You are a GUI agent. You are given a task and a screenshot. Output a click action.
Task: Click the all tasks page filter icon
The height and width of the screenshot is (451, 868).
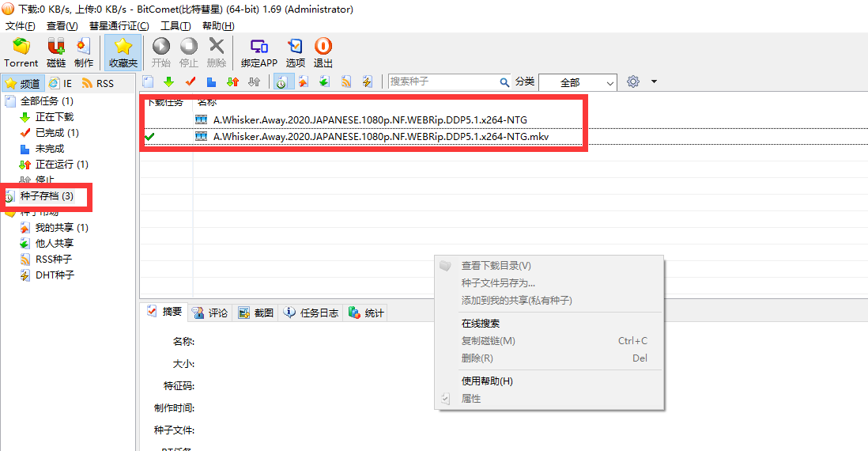[x=148, y=82]
